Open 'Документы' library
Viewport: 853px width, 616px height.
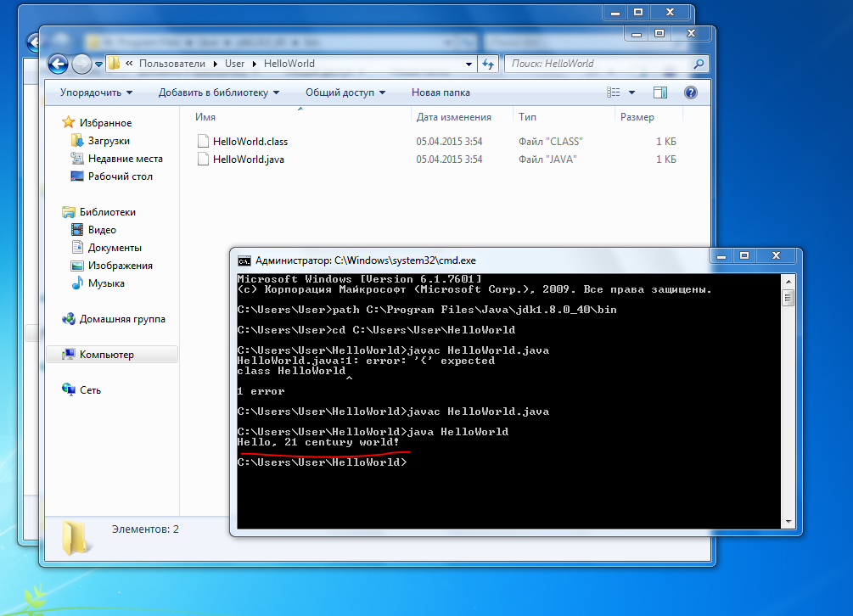click(115, 248)
